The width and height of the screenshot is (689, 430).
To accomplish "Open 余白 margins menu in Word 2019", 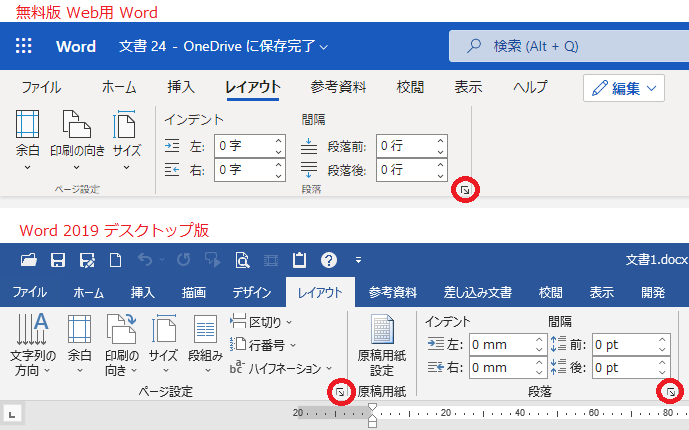I will point(80,345).
